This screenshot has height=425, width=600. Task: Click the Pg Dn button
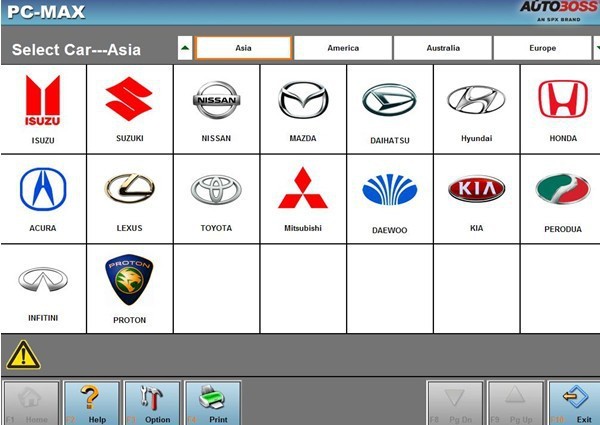[x=455, y=403]
